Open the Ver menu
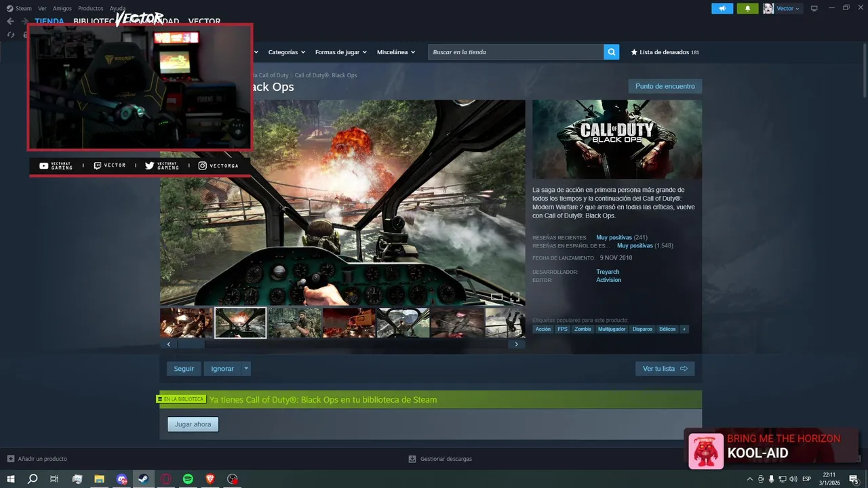The width and height of the screenshot is (868, 488). click(x=42, y=8)
